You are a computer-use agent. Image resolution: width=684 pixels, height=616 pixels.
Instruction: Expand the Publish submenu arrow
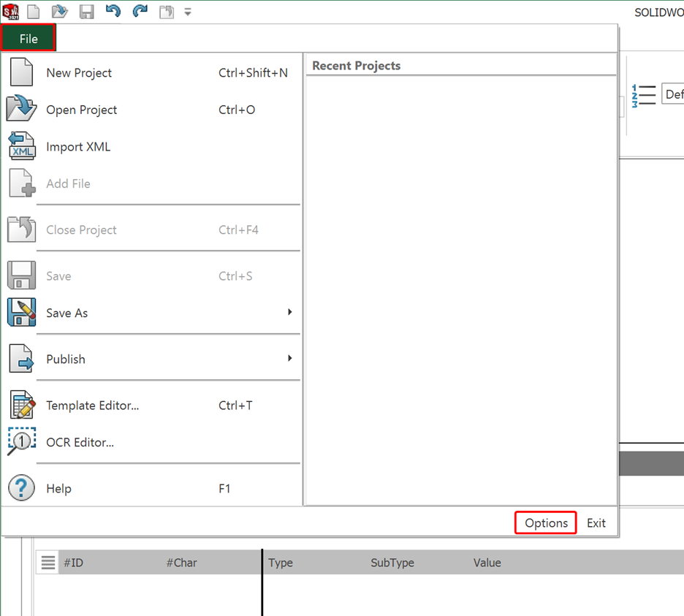tap(289, 358)
